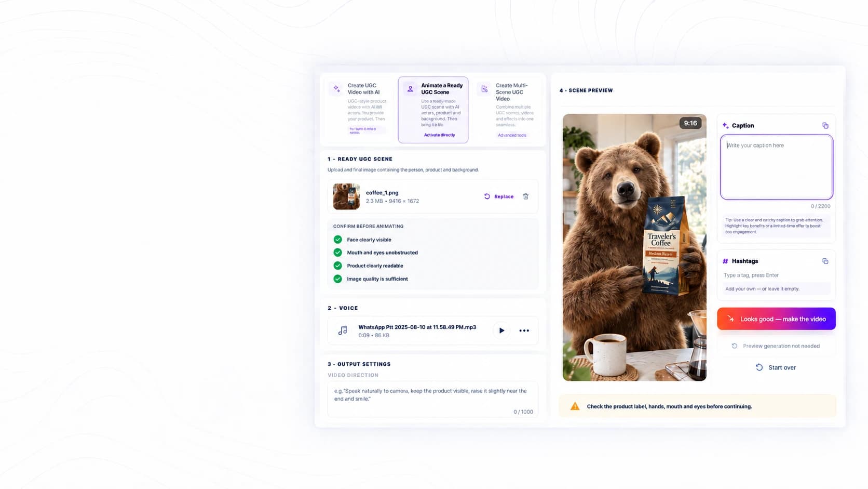Image resolution: width=868 pixels, height=489 pixels.
Task: Click the warning triangle icon in the alert bar
Action: tap(575, 406)
